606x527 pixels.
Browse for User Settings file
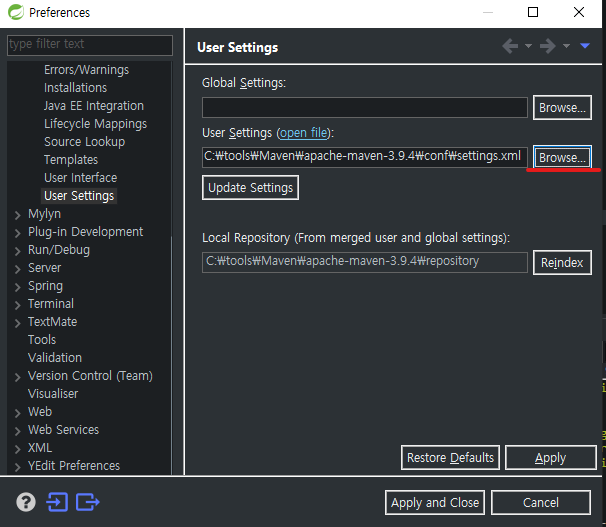(562, 157)
